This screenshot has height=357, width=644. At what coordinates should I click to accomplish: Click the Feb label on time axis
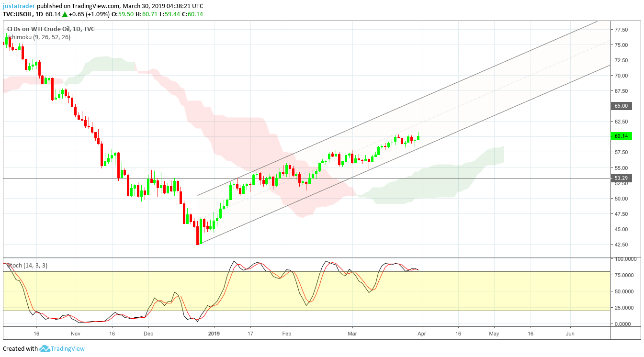point(286,333)
